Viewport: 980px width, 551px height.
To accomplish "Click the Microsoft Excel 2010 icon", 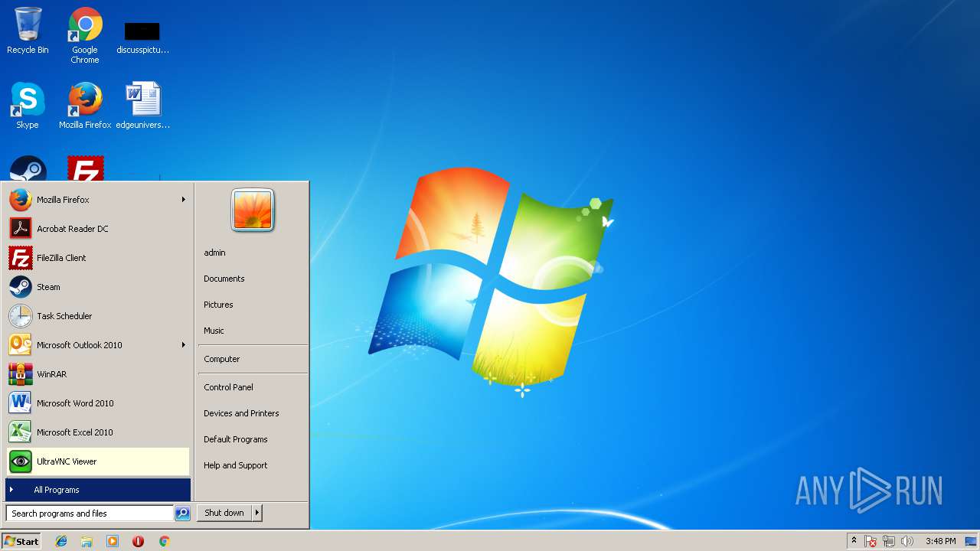I will point(21,432).
